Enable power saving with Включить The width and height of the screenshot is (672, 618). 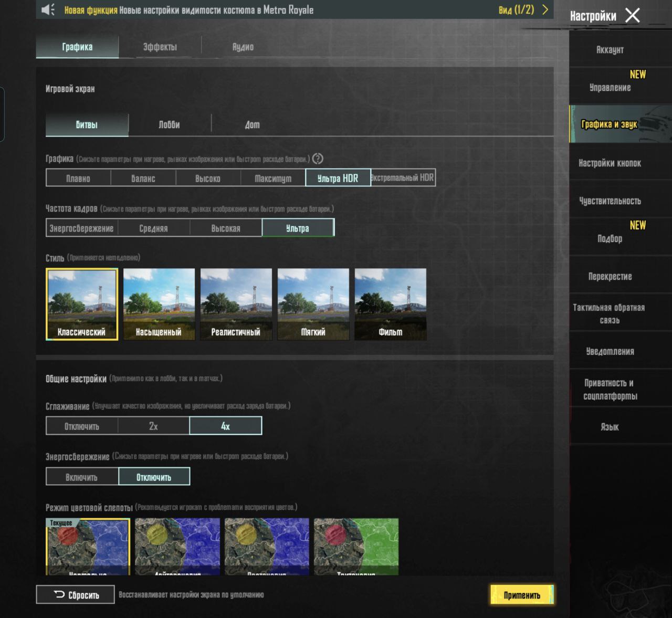[82, 477]
